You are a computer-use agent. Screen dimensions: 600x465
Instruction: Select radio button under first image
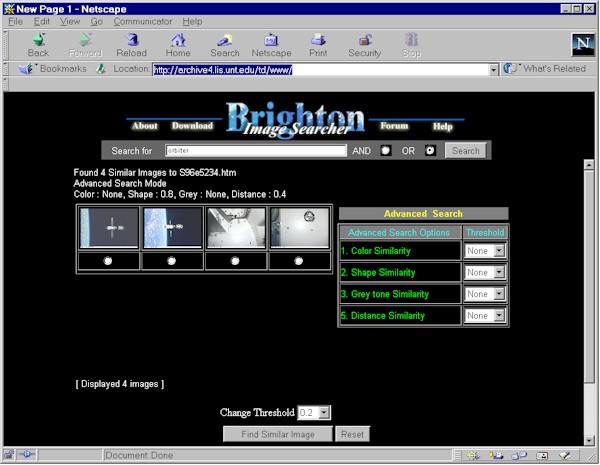[108, 261]
